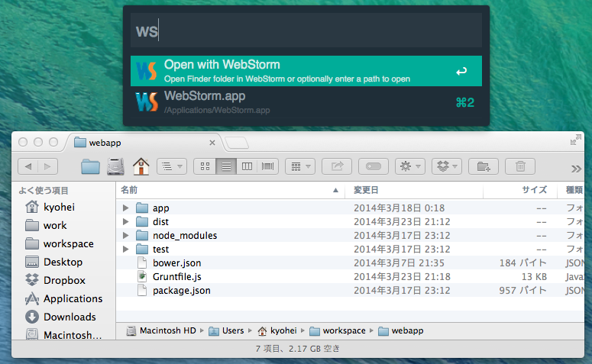Expand the node_modules folder disclosure triangle
Screen dimensions: 592x364
(126, 235)
